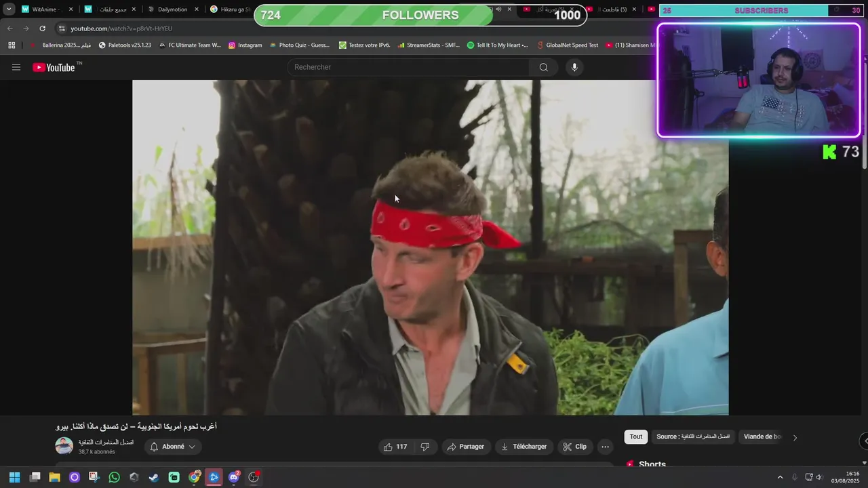Click the '38,7 k abonnés' subscriber count

click(96, 452)
